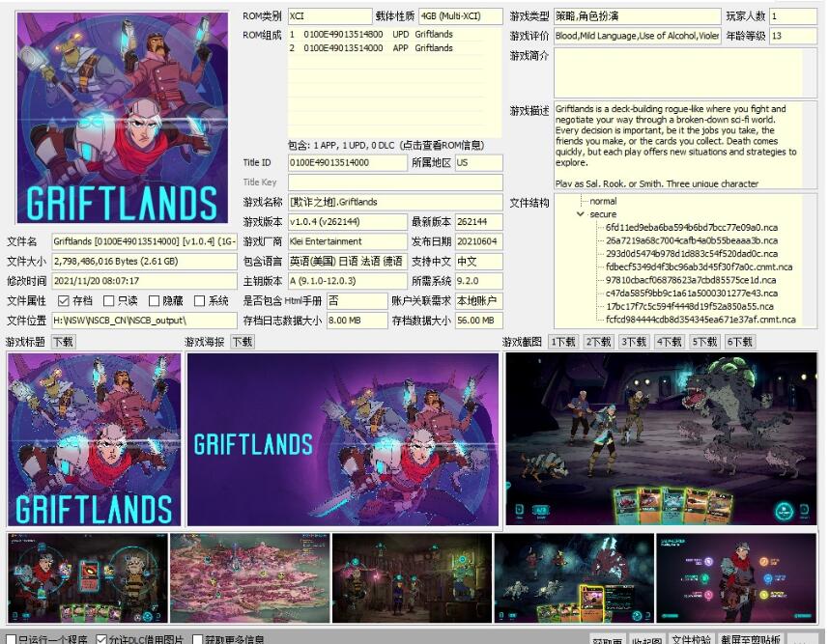Click the wide Griftlands poster image
Viewport: 829px width, 644px height.
tap(343, 439)
